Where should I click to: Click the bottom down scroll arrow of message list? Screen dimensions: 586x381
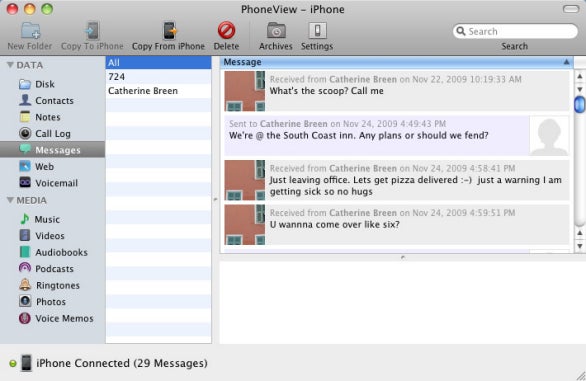point(580,246)
